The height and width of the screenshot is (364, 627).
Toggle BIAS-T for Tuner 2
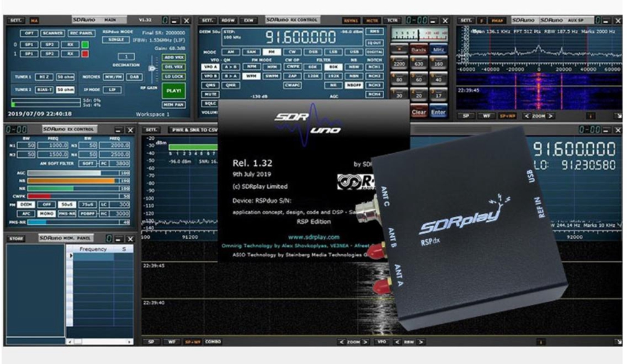45,90
